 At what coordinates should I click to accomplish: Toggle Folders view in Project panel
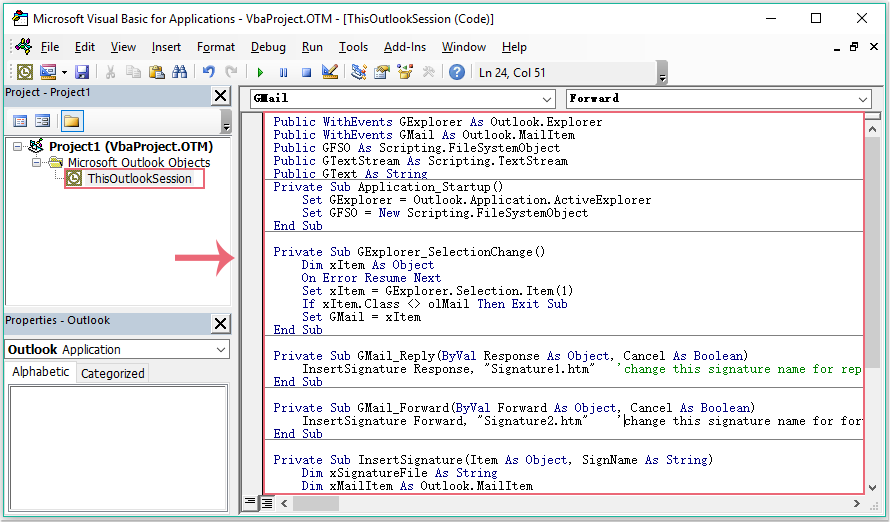[71, 121]
